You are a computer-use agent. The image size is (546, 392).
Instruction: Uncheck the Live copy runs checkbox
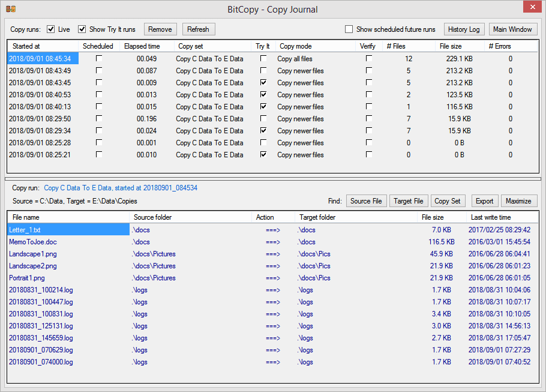pos(51,29)
